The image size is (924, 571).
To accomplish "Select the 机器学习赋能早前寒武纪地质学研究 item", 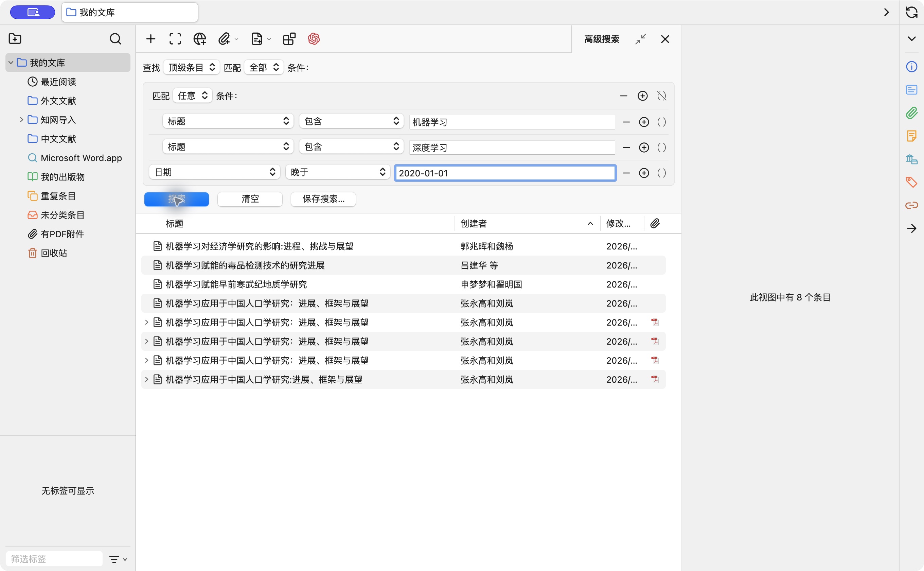I will pos(403,284).
